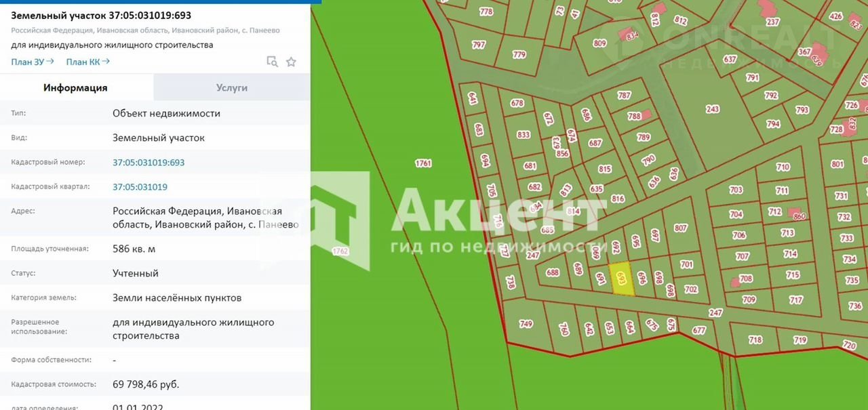Click the find-on-map magnifier icon
Screen dimensions: 868x410
click(x=272, y=62)
